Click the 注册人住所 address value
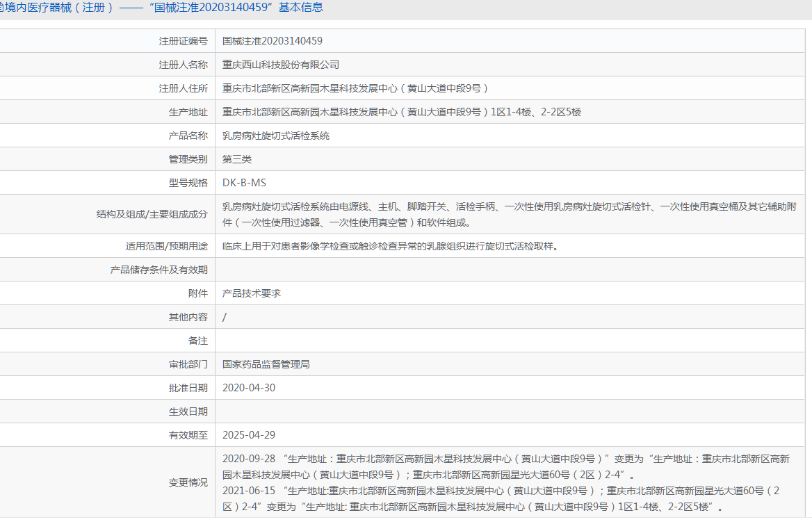 click(x=355, y=88)
